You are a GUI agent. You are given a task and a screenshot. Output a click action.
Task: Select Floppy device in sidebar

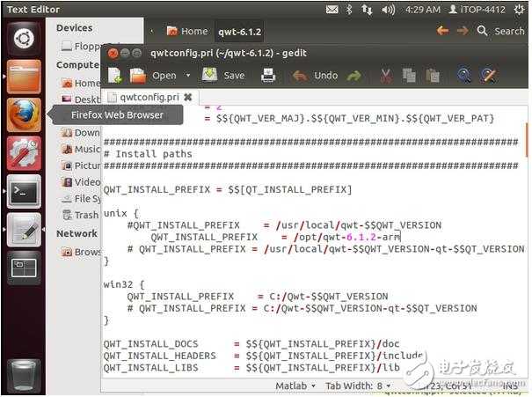tap(81, 46)
